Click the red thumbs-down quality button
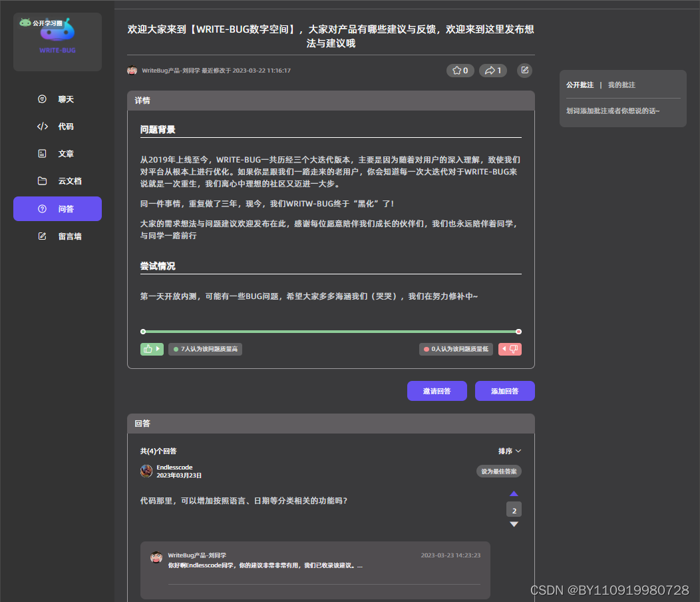 click(x=510, y=349)
